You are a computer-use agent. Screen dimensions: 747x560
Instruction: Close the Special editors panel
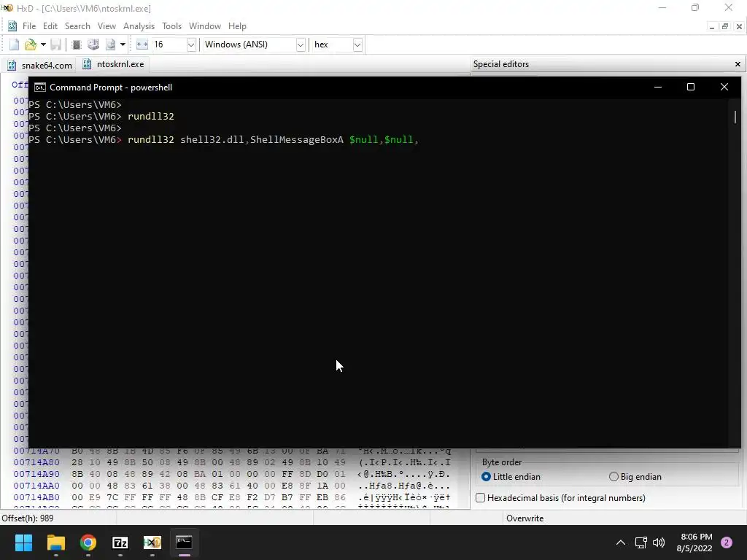pyautogui.click(x=738, y=64)
